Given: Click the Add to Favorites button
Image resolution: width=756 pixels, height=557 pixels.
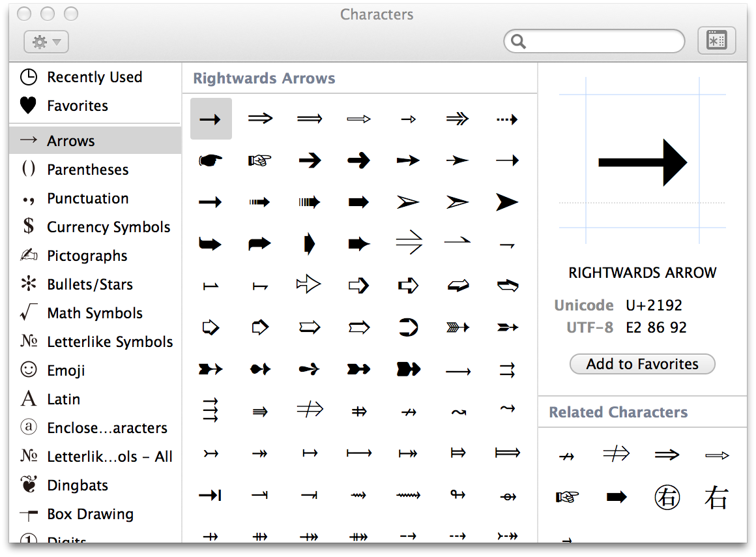Looking at the screenshot, I should (642, 364).
